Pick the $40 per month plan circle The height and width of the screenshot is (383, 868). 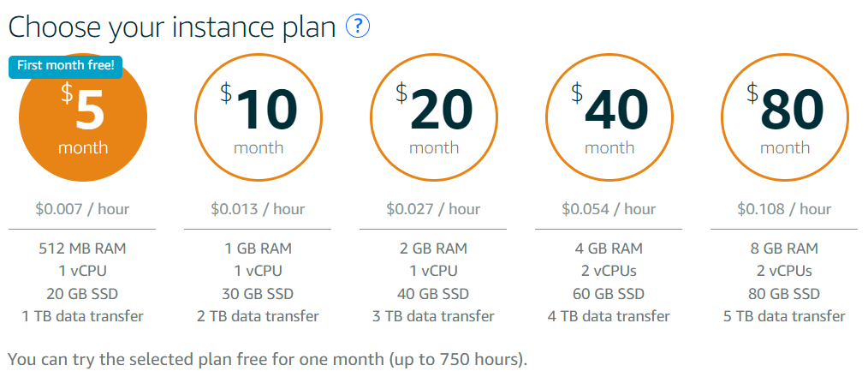(x=609, y=117)
